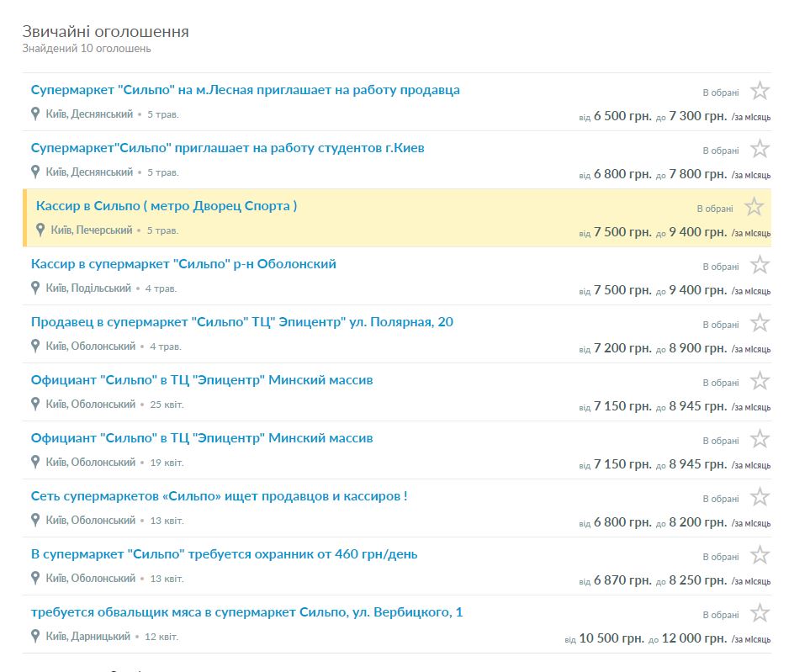789x672 pixels.
Task: Click 'Київ, Деснянський' under the м.Лесная ad
Action: pos(89,114)
